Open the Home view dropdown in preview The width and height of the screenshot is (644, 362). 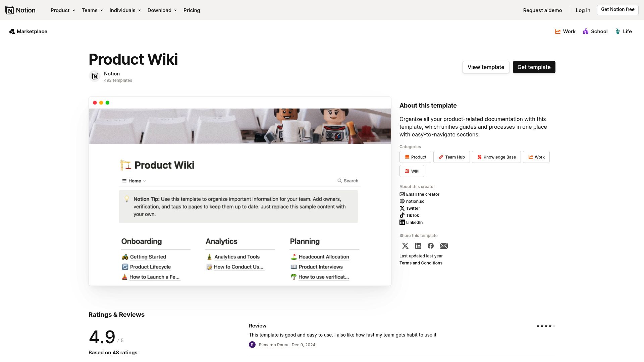(x=134, y=181)
